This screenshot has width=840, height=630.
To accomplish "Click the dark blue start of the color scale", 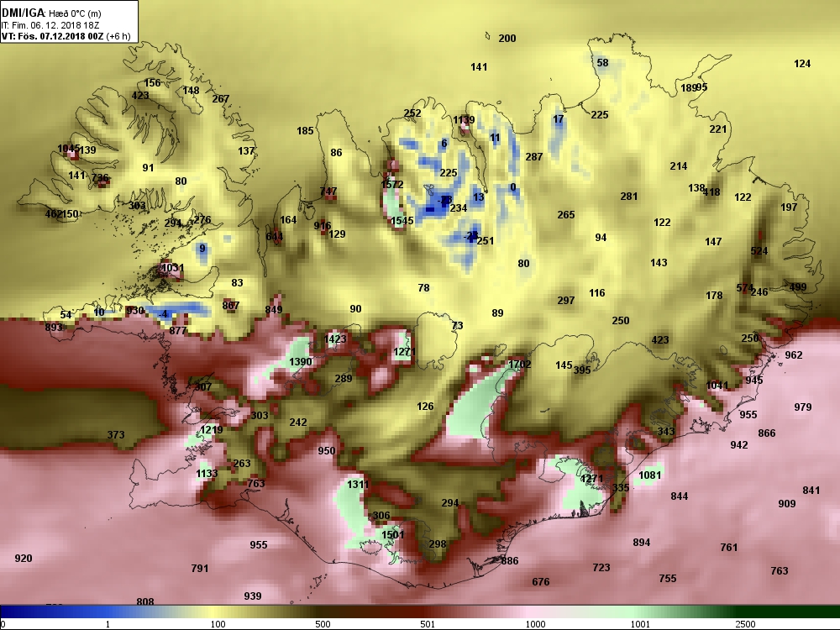I will point(8,612).
